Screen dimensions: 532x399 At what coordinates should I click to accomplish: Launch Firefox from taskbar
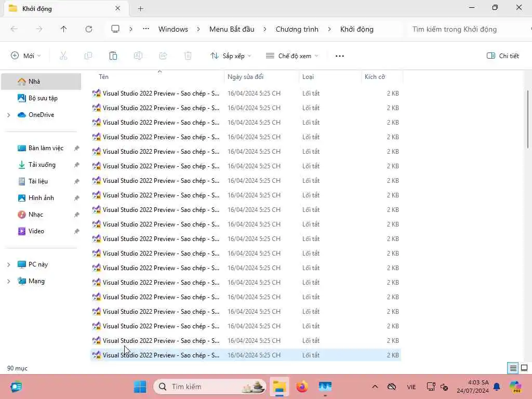(302, 387)
